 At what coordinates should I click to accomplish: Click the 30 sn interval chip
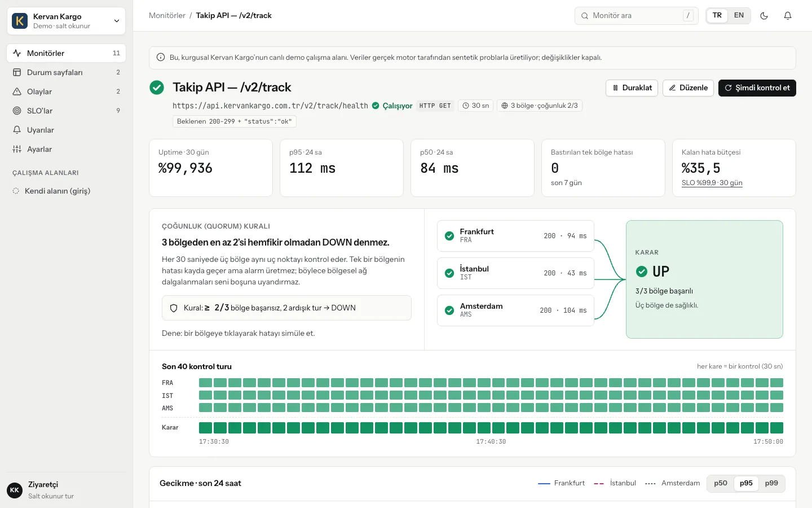pyautogui.click(x=476, y=106)
